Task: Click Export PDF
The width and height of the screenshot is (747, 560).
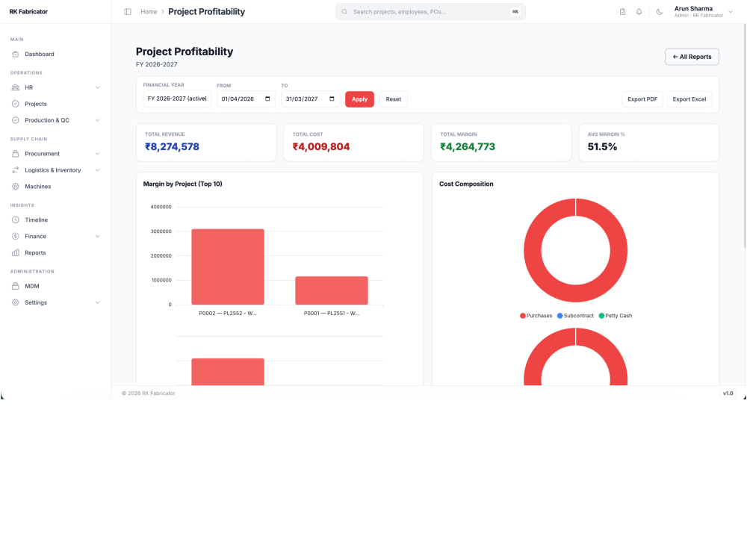Action: pos(642,99)
